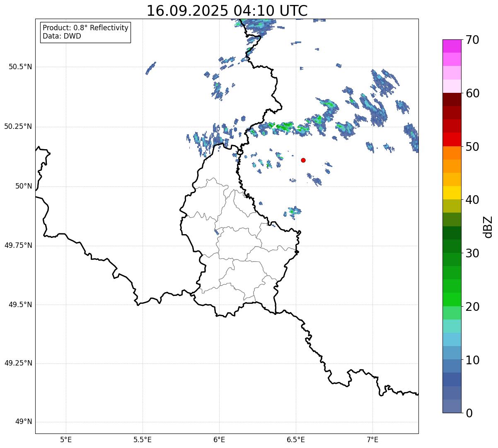The width and height of the screenshot is (498, 448).
Task: Click the "Product: 0.8° Reflectivity" text
Action: point(86,28)
